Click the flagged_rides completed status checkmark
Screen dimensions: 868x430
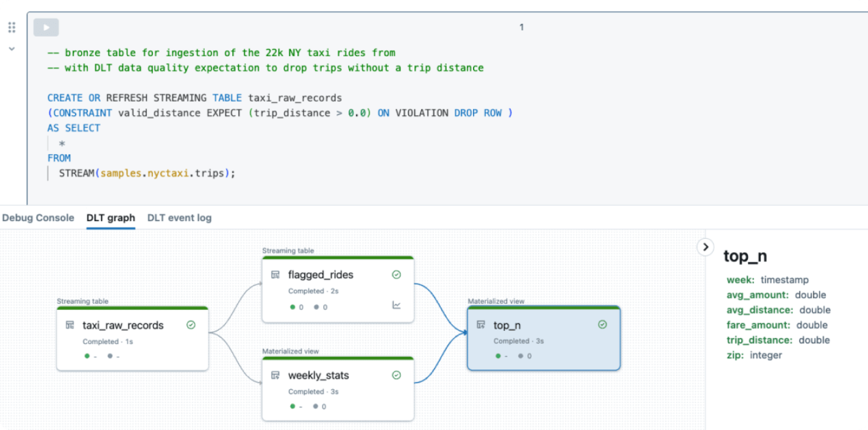pyautogui.click(x=396, y=275)
